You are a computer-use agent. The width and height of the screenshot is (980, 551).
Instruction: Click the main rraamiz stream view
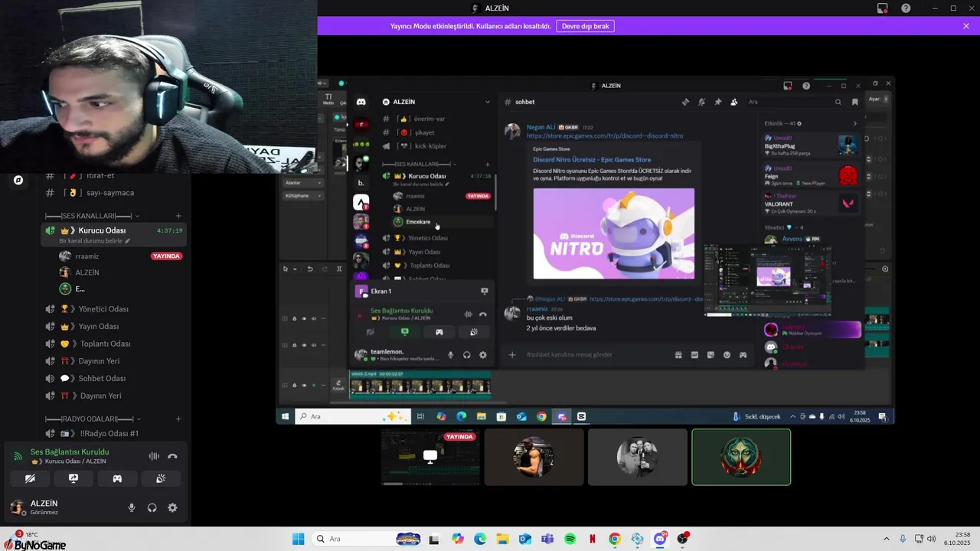pos(585,250)
